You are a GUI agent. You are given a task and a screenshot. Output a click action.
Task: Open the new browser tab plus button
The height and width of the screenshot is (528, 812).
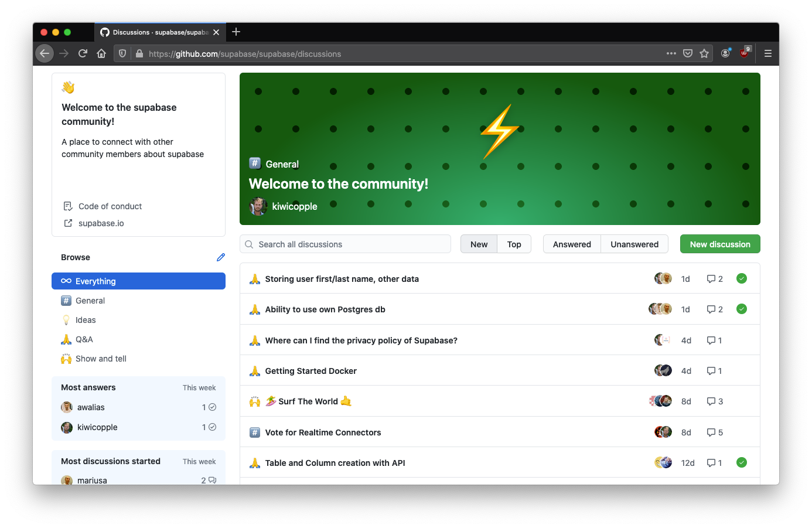pyautogui.click(x=236, y=32)
